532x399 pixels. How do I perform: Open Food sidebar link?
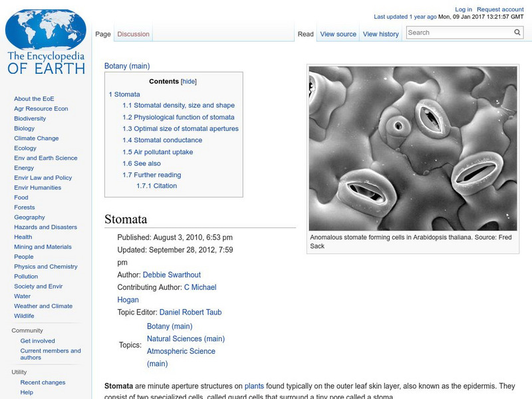coord(21,197)
